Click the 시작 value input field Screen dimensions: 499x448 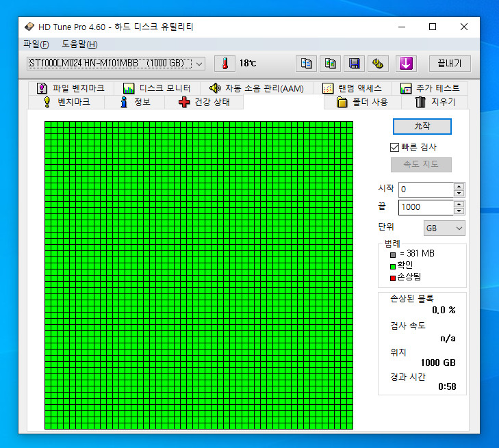(426, 189)
